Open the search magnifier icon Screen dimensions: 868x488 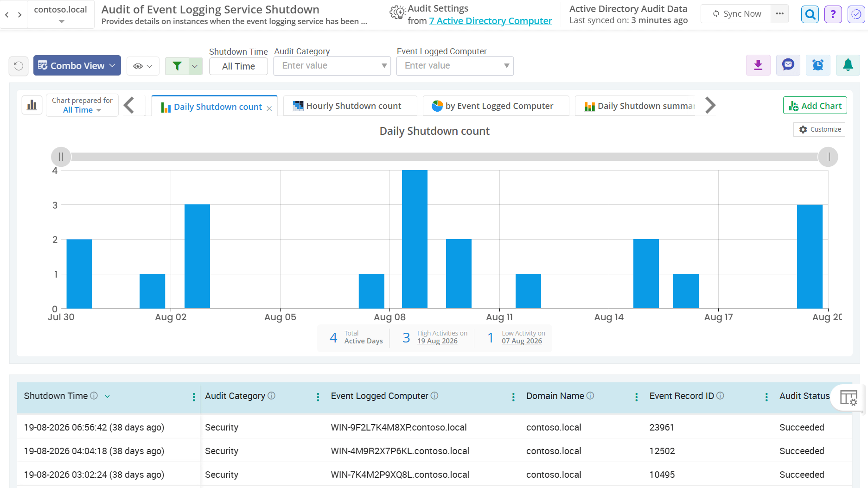(810, 14)
